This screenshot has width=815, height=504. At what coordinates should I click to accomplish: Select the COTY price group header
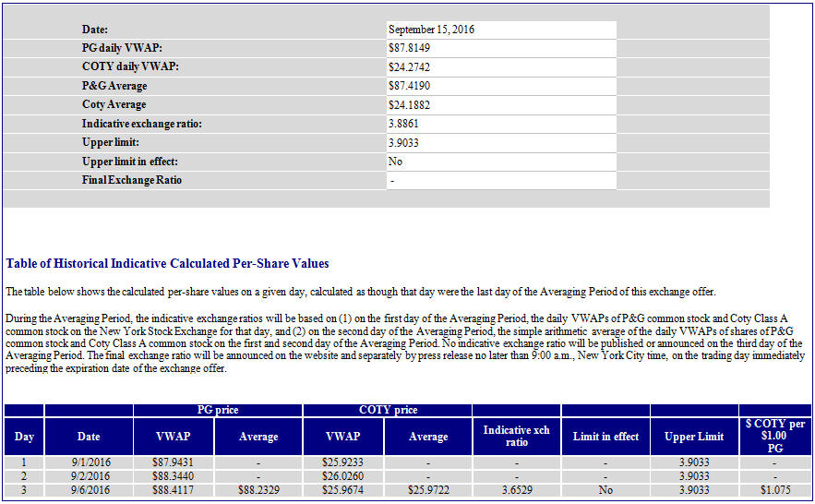click(x=387, y=410)
